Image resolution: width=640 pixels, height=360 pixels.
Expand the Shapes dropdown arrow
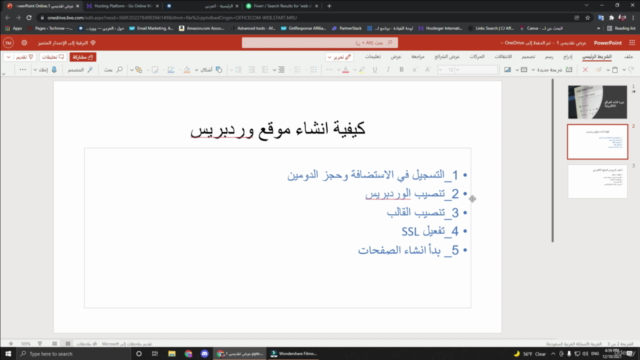(196, 70)
